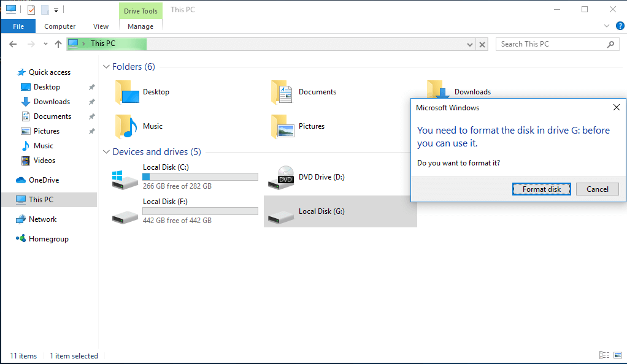
Task: Click the pin icon next to Pictures
Action: (91, 132)
